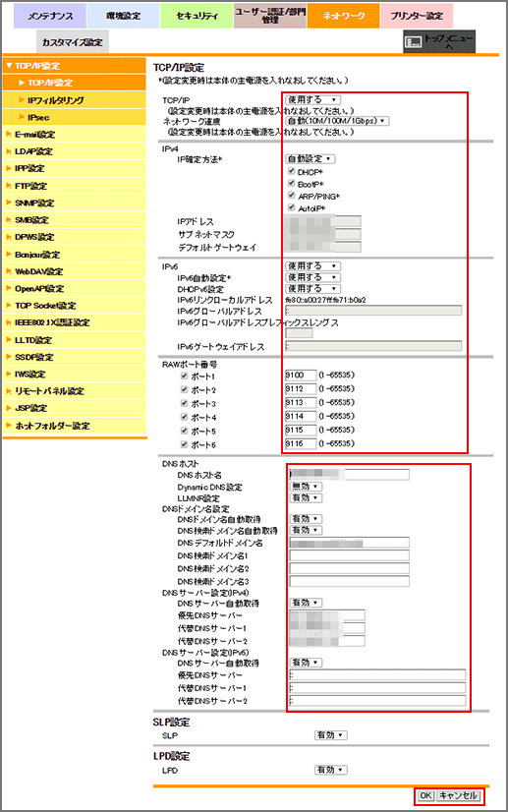Viewport: 508px width, 812px height.
Task: Open the DNSドメイン名自動取得 dropdown
Action: 306,518
